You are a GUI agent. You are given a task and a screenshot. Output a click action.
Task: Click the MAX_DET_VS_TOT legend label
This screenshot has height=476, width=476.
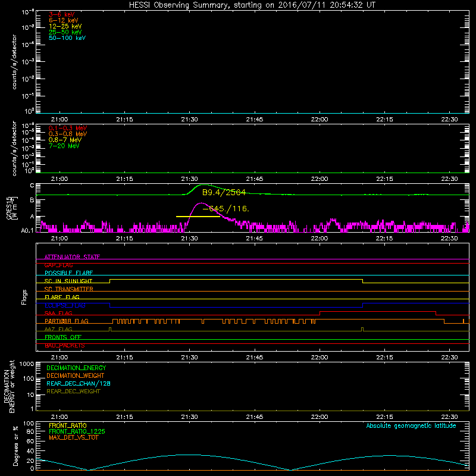pyautogui.click(x=73, y=437)
